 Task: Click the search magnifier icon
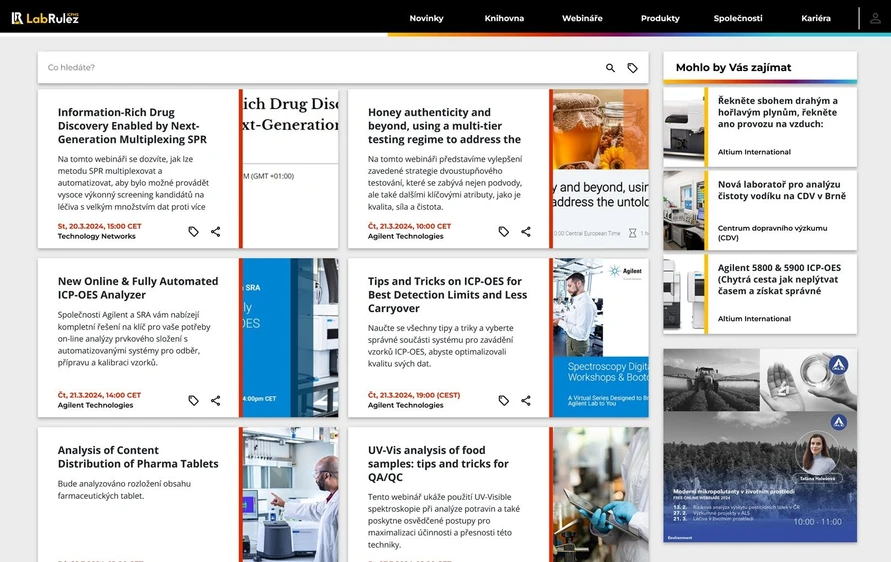610,68
